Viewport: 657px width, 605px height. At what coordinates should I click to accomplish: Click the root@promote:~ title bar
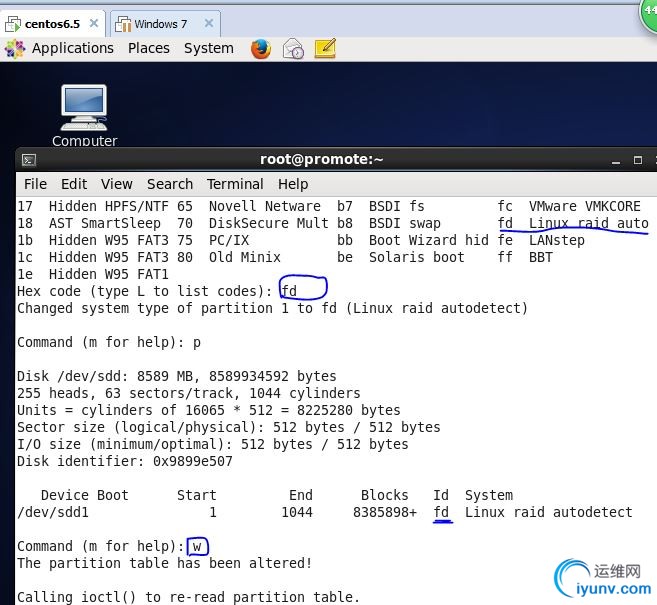(x=321, y=159)
